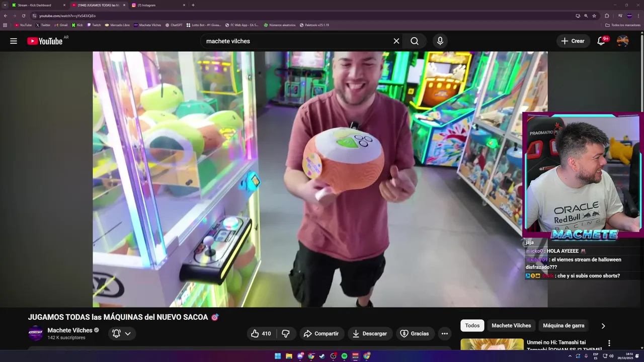This screenshot has width=644, height=362.
Task: Open the apps grid in bookmarks bar
Action: pyautogui.click(x=5, y=25)
